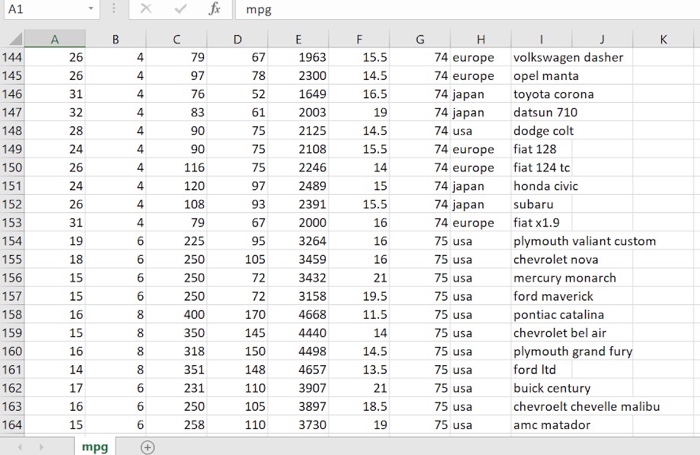The image size is (700, 455).
Task: Click the Enter checkmark icon in formula bar
Action: (180, 9)
